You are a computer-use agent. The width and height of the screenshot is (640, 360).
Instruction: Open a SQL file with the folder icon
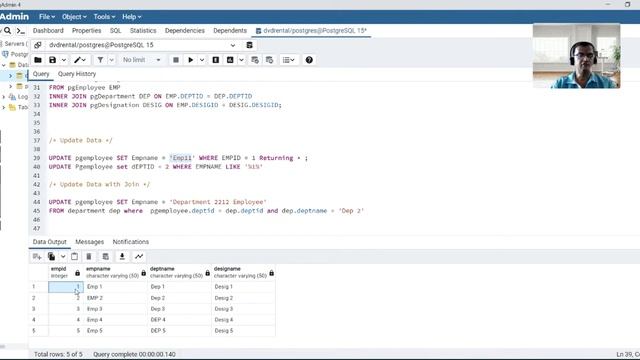coord(38,60)
